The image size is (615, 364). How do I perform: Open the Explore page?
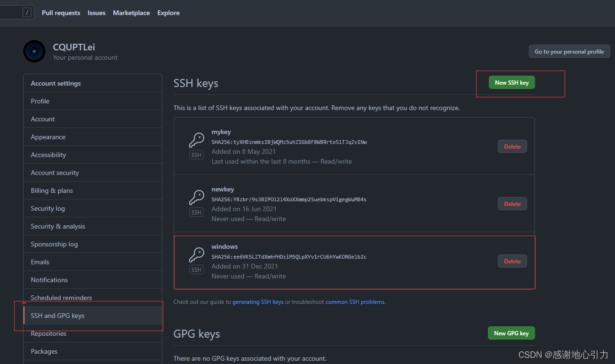(x=168, y=13)
